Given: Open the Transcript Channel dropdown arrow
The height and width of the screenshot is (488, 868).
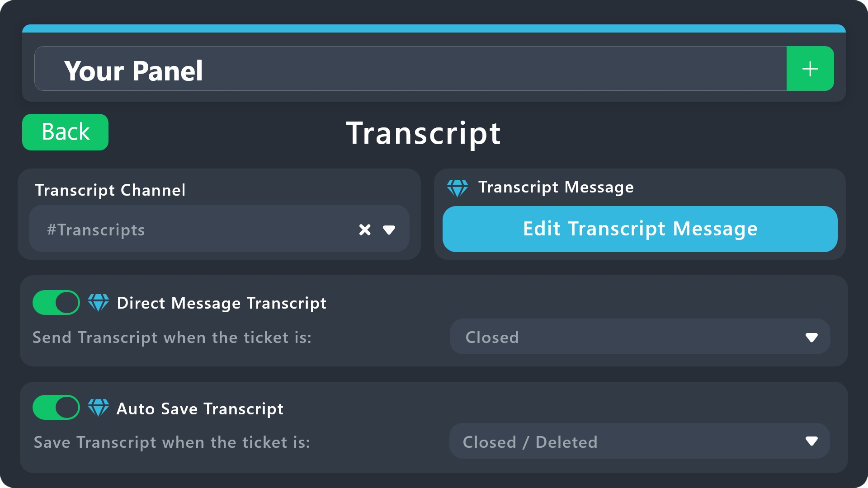Looking at the screenshot, I should coord(389,230).
